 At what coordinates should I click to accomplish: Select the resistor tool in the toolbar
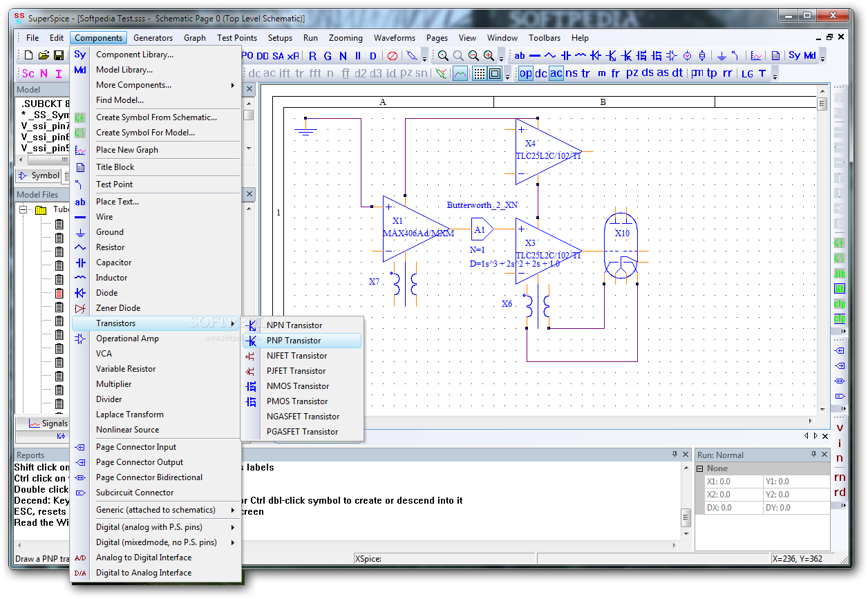[550, 55]
